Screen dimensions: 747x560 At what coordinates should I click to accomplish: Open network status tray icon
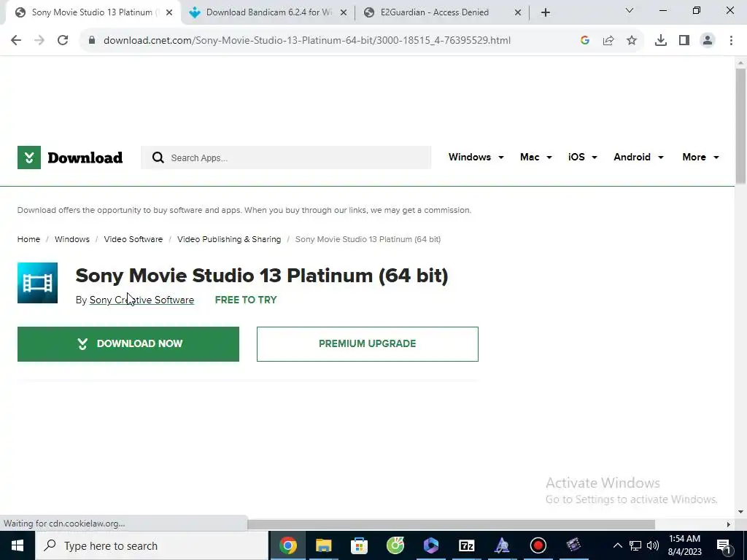coord(635,545)
